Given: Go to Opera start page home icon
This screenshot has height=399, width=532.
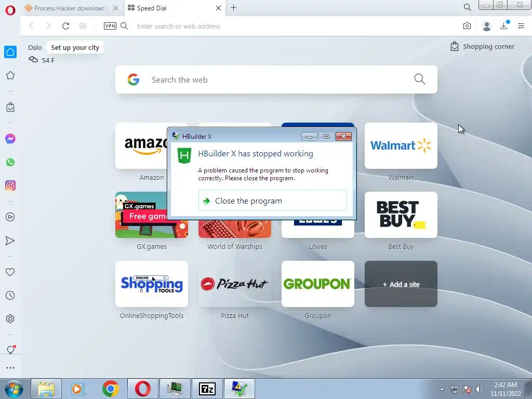Looking at the screenshot, I should point(10,52).
